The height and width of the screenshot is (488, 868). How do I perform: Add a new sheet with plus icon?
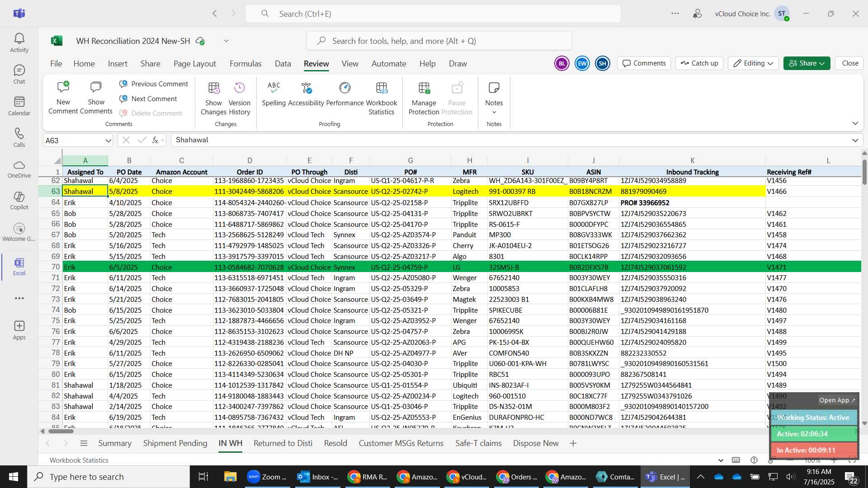pos(573,443)
